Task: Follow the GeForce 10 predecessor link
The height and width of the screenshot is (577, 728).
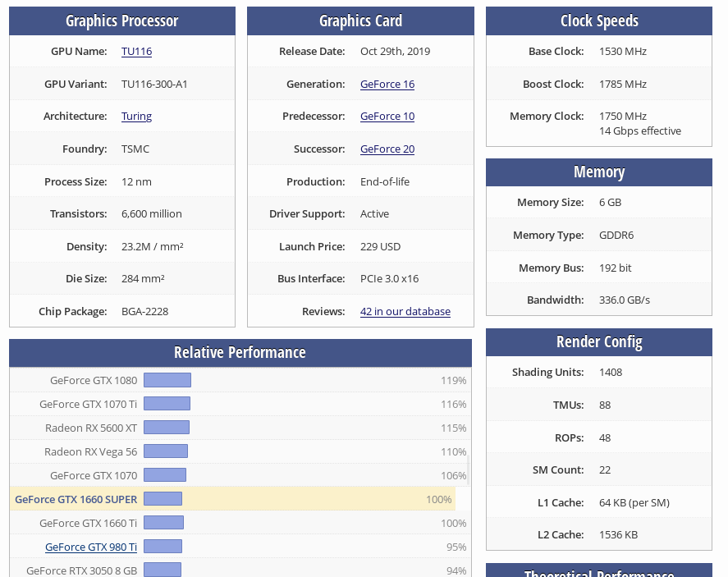Action: [x=387, y=116]
